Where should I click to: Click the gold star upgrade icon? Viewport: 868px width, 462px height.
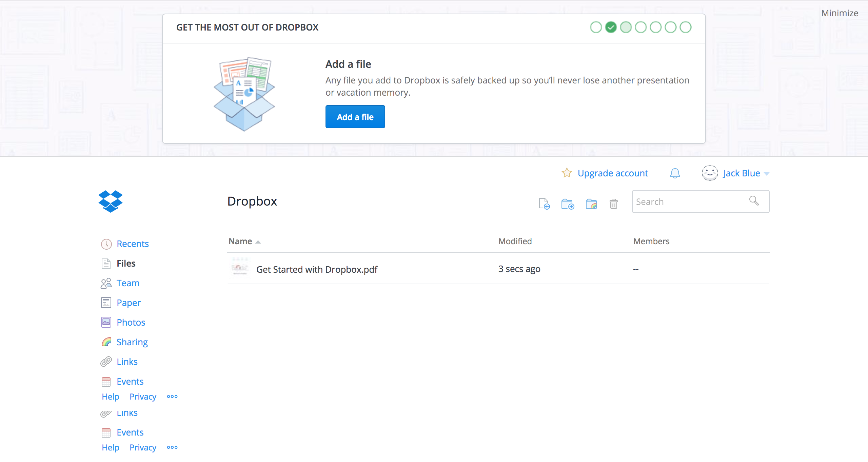click(567, 173)
